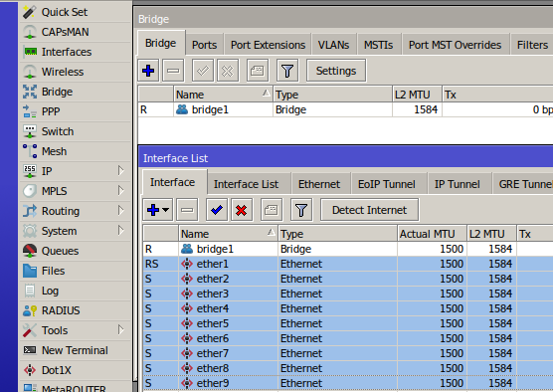Image resolution: width=553 pixels, height=392 pixels.
Task: Open Quick Set from sidebar
Action: (76, 12)
